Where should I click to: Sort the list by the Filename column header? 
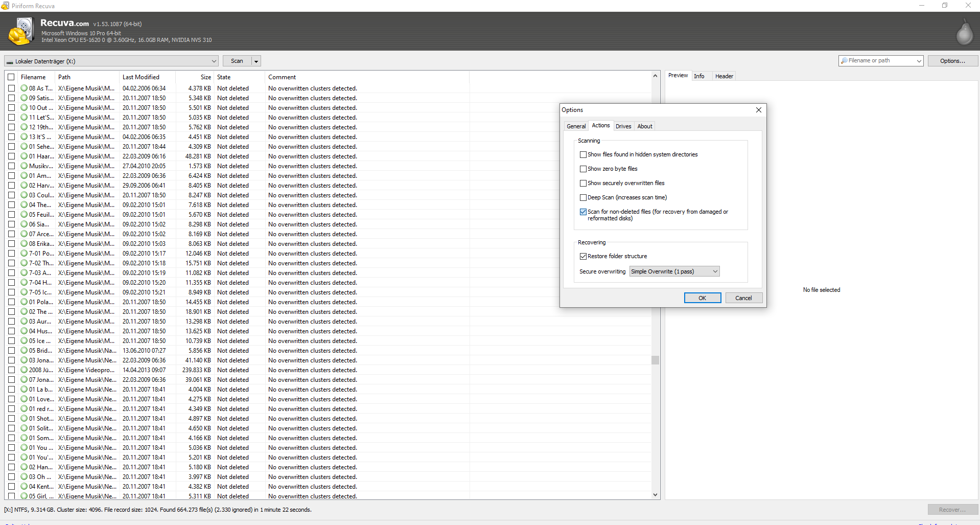(37, 77)
